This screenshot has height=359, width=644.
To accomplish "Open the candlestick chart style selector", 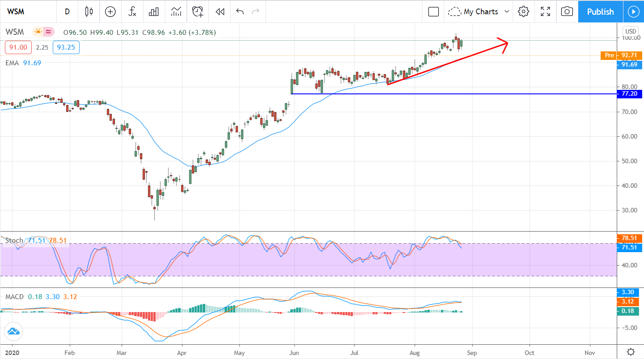I will coord(88,12).
